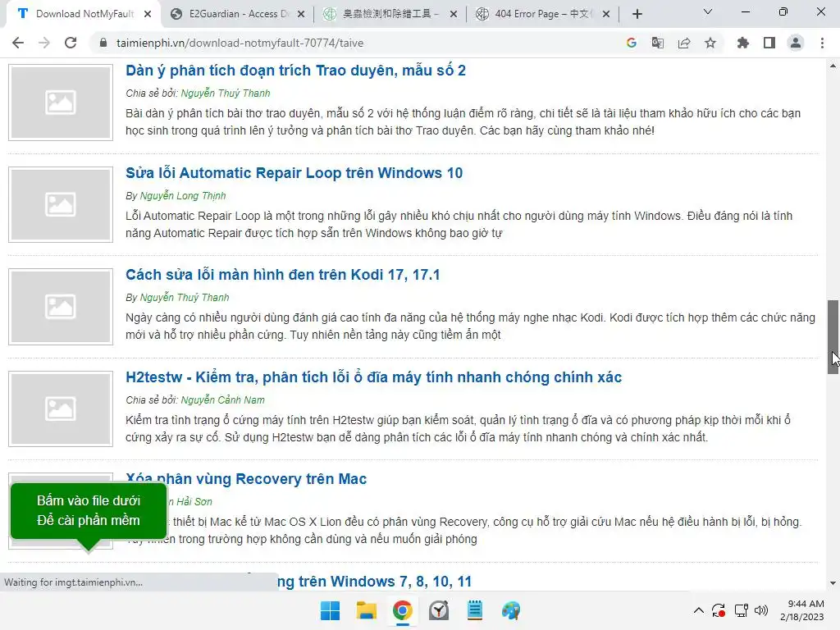Close the Download NotMyFault tab

tap(148, 14)
